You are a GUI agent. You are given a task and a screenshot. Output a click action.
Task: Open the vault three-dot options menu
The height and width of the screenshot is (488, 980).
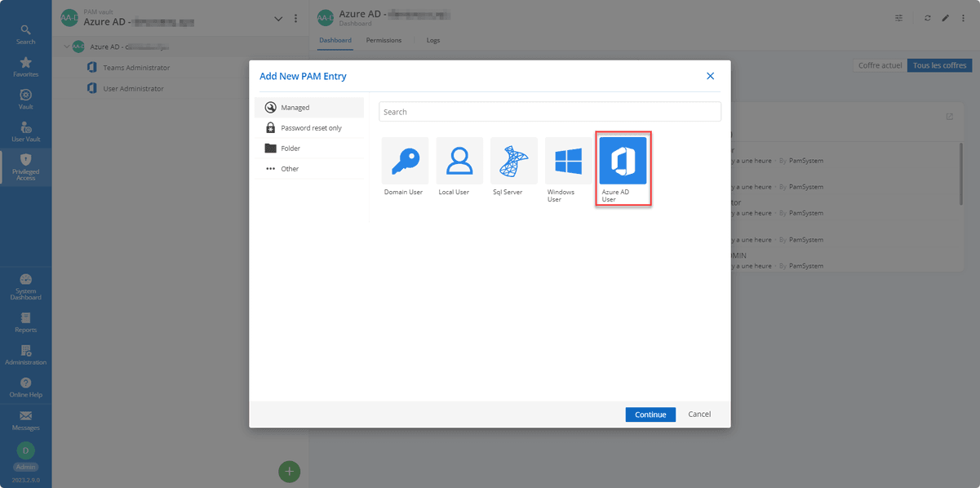coord(295,18)
